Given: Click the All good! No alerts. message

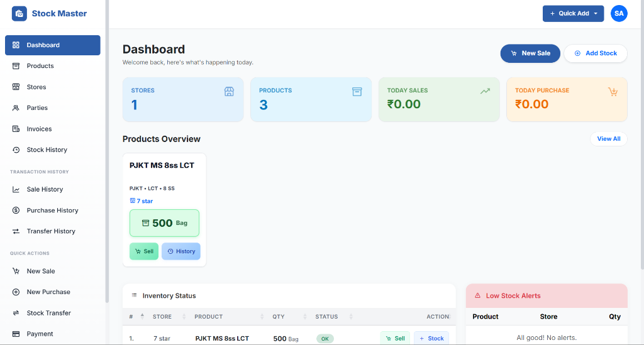Looking at the screenshot, I should (547, 337).
